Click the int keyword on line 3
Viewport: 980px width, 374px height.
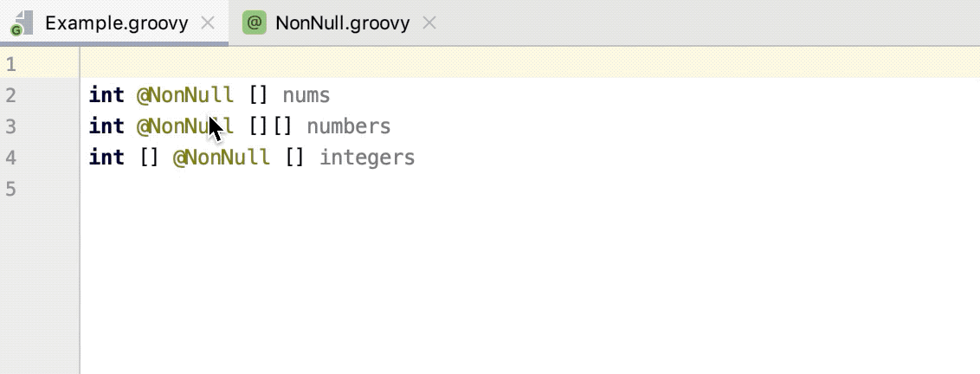coord(106,127)
